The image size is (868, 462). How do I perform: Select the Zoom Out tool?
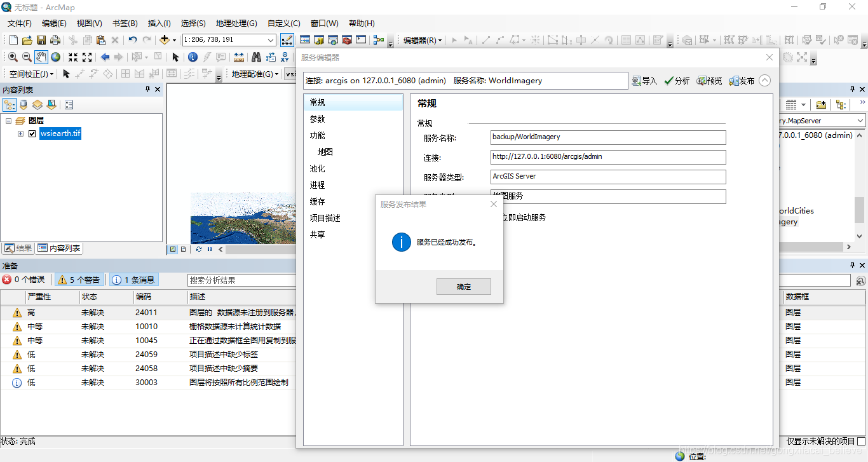coord(27,57)
